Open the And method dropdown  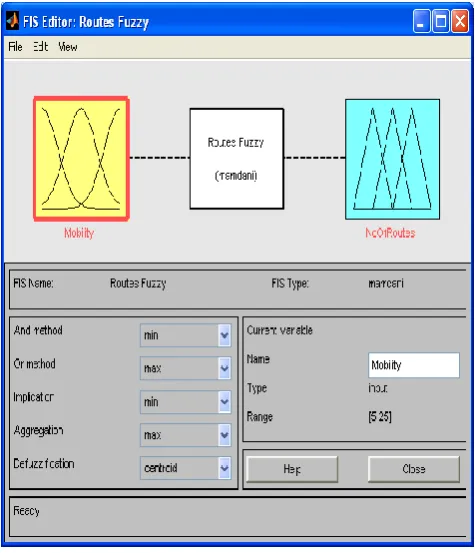tap(185, 335)
